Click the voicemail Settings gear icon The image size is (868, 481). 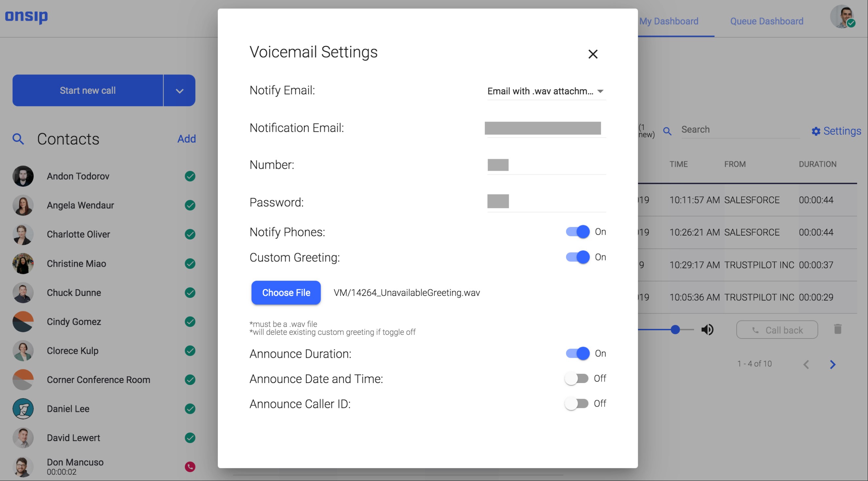pos(816,131)
